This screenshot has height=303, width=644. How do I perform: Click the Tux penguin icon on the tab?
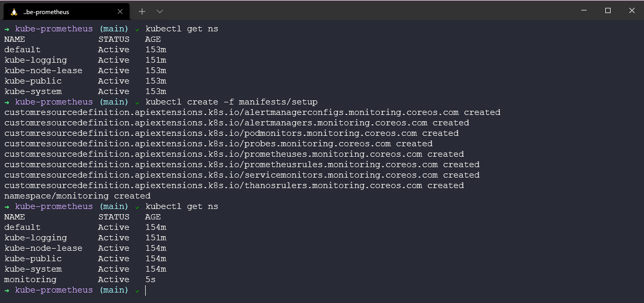pos(14,11)
